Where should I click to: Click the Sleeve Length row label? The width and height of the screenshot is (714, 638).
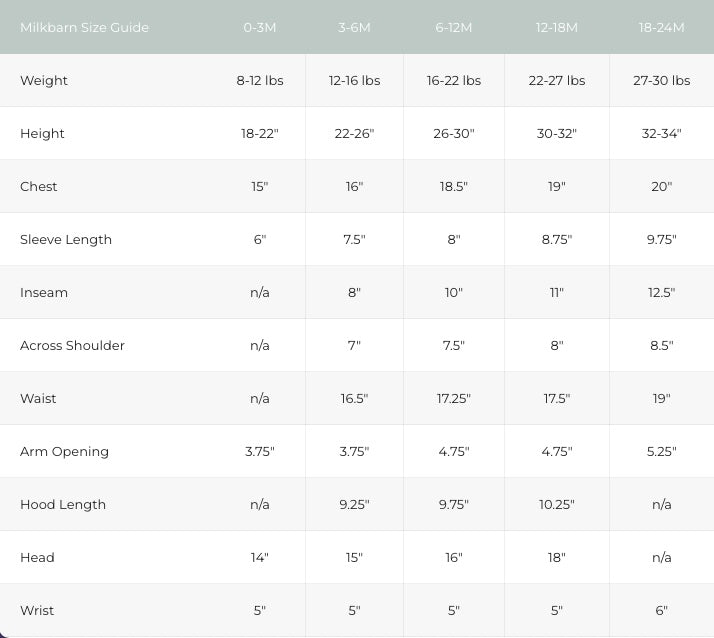66,240
